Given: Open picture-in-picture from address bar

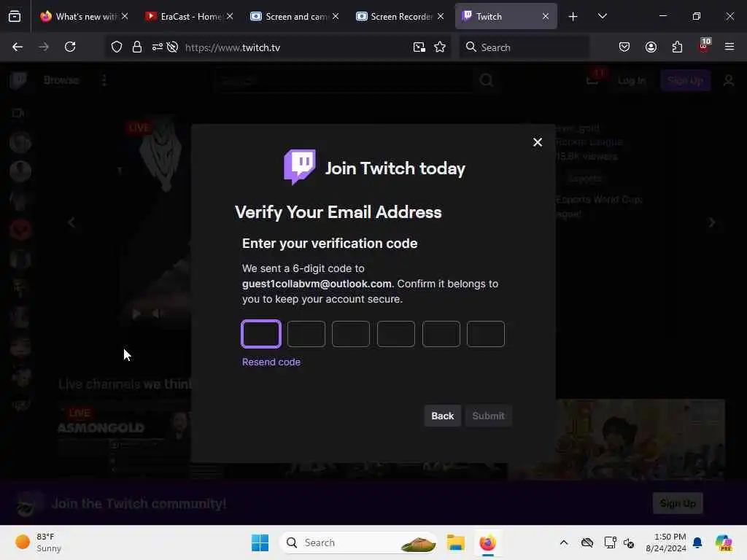Looking at the screenshot, I should (419, 47).
